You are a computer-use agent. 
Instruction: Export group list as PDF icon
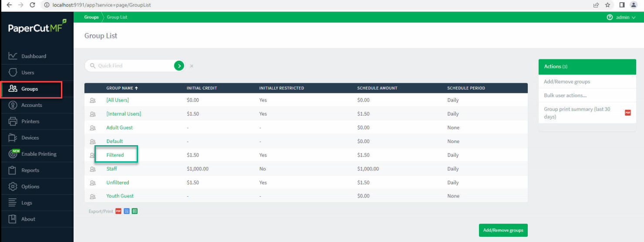point(118,211)
